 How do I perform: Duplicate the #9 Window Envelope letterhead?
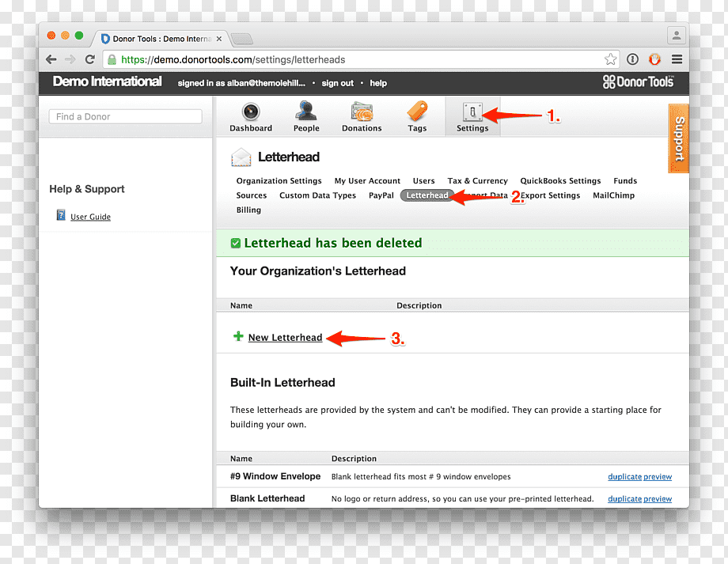[624, 477]
